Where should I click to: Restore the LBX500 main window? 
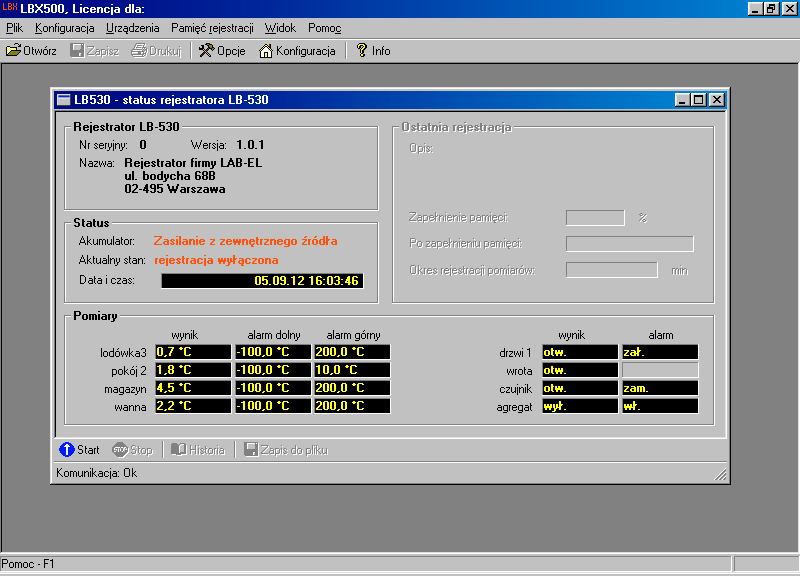(771, 8)
